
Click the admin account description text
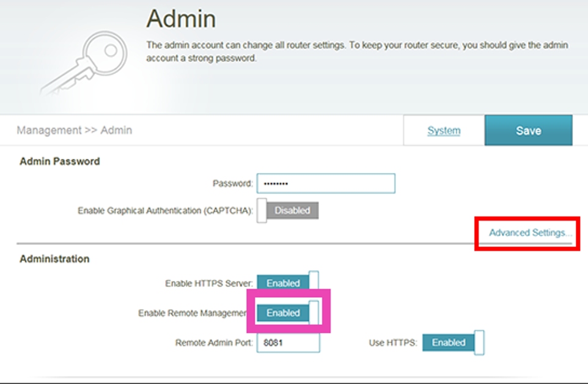(x=357, y=52)
